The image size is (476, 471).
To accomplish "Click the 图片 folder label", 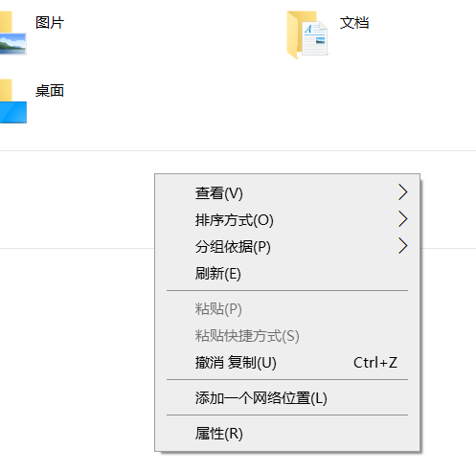I will tap(50, 23).
